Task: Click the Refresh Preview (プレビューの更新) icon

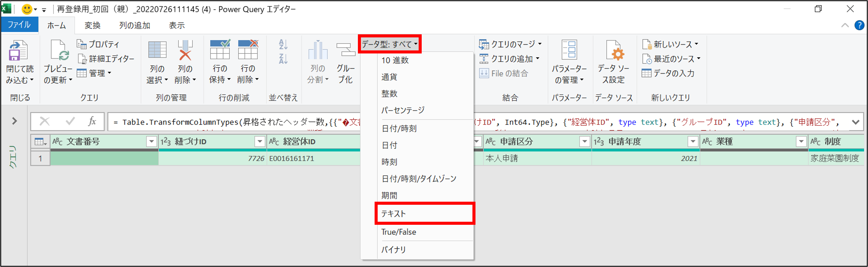Action: [59, 50]
